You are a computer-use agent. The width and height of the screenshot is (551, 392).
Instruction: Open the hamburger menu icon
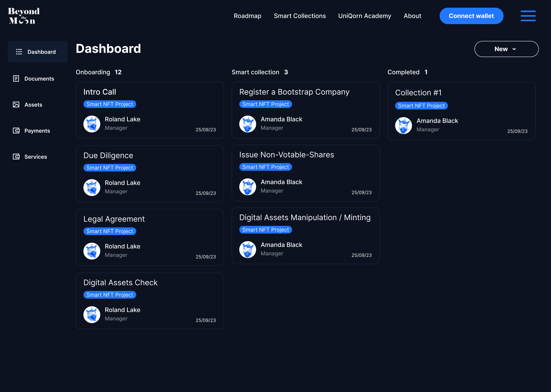[x=528, y=16]
